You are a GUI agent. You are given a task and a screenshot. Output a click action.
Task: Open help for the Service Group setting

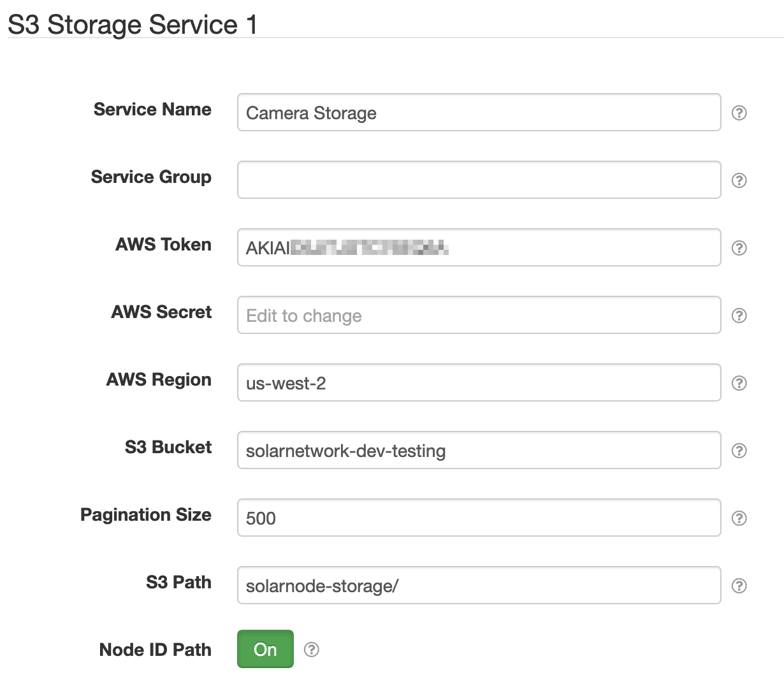tap(739, 180)
